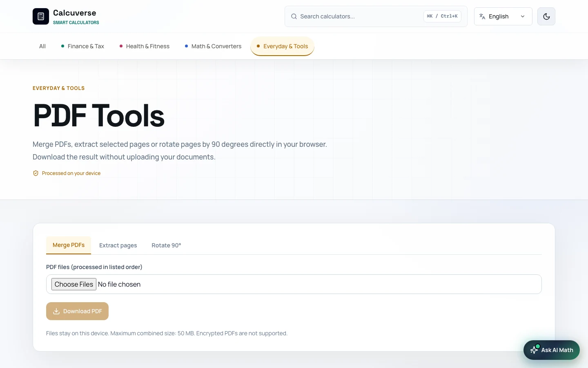Click the search magnifier icon
This screenshot has width=588, height=368.
click(x=294, y=16)
